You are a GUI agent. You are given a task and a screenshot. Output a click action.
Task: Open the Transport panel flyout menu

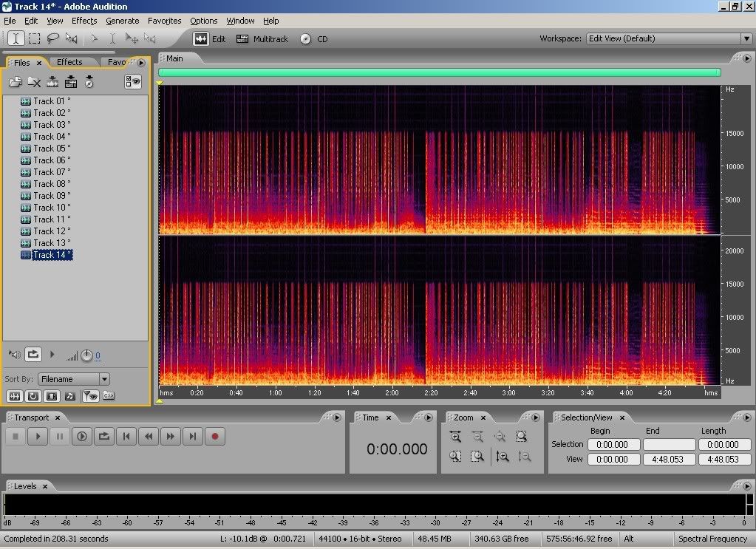337,417
